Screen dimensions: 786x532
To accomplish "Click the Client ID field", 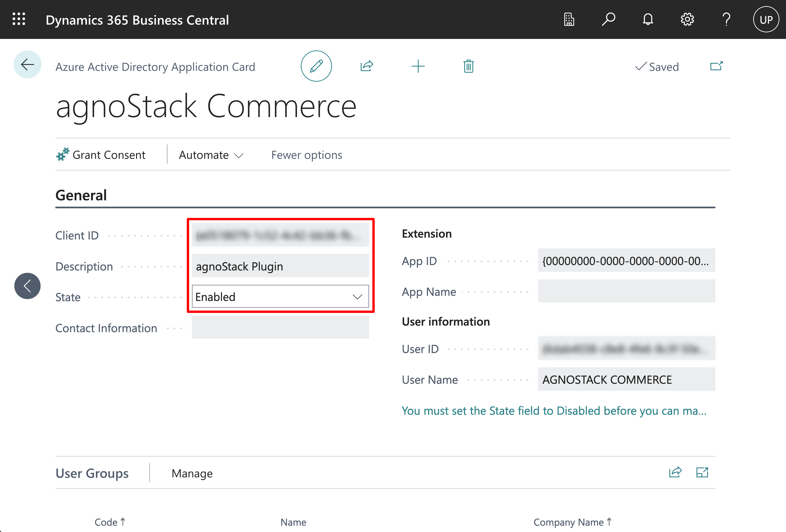I will [280, 235].
